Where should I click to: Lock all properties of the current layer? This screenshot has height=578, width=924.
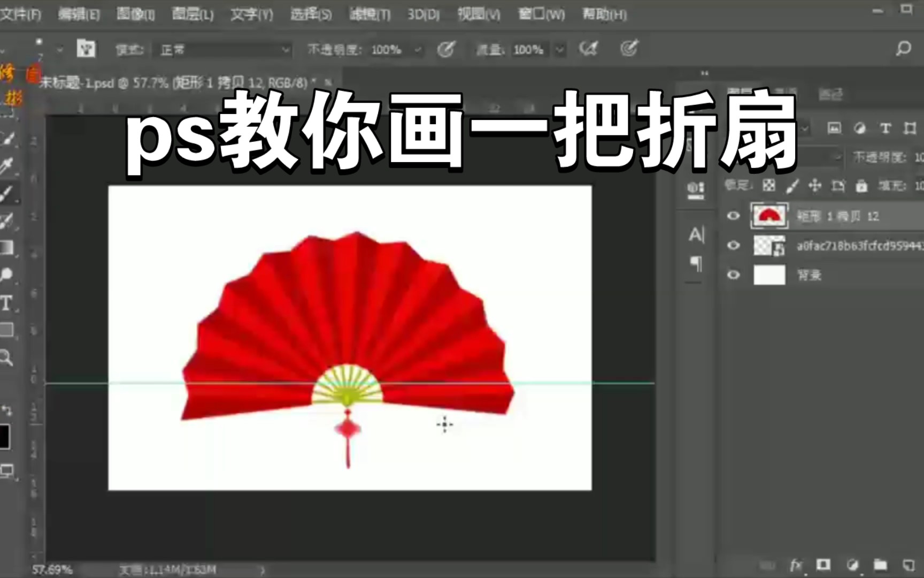pyautogui.click(x=861, y=186)
